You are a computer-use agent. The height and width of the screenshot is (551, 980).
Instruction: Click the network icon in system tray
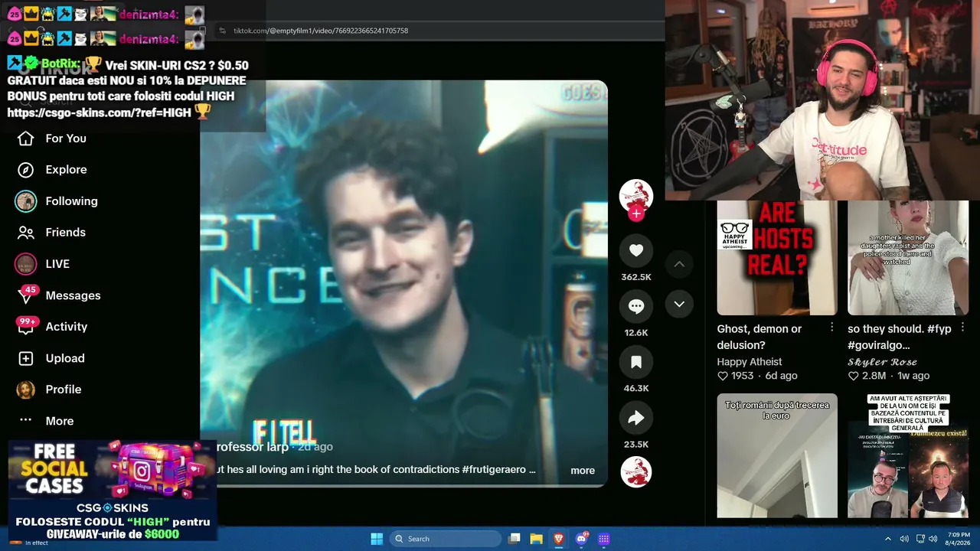920,539
